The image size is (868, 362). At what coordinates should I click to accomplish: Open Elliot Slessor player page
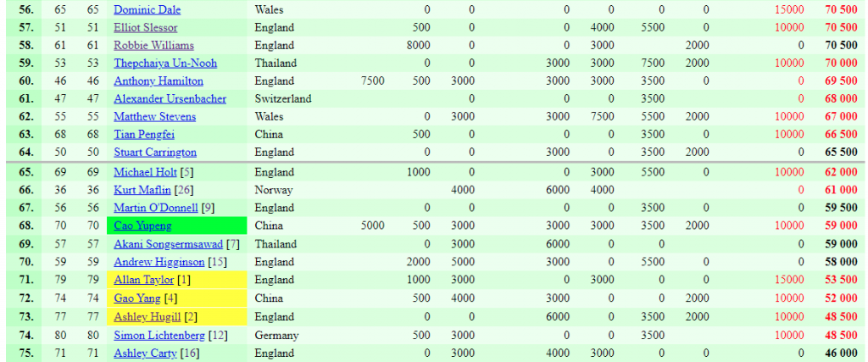(146, 28)
